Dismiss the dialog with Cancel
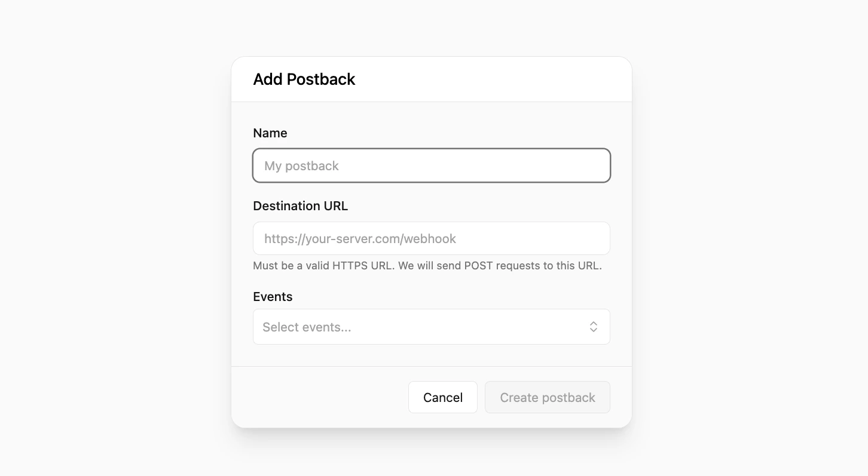This screenshot has width=868, height=476. [x=442, y=397]
